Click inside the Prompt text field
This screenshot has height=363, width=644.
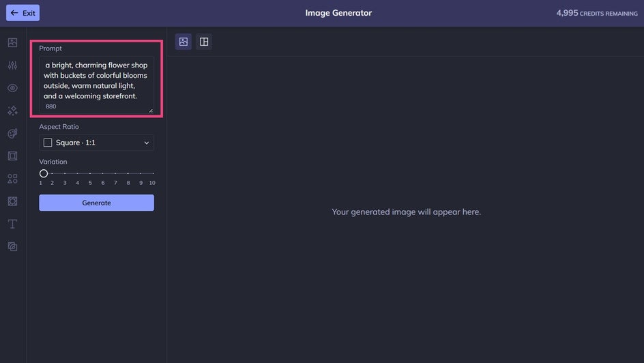pos(96,85)
